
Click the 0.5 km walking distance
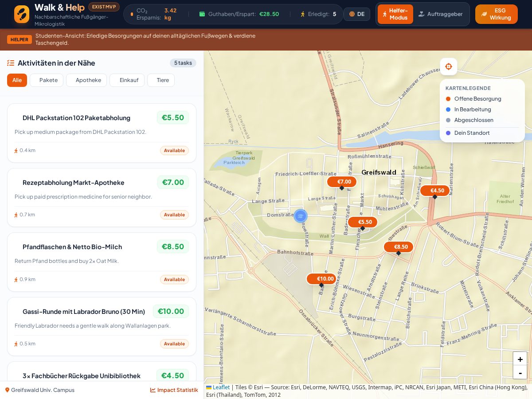tap(25, 344)
